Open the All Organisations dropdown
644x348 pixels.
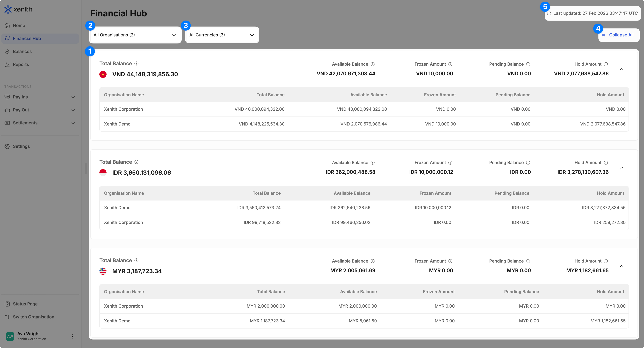point(135,35)
